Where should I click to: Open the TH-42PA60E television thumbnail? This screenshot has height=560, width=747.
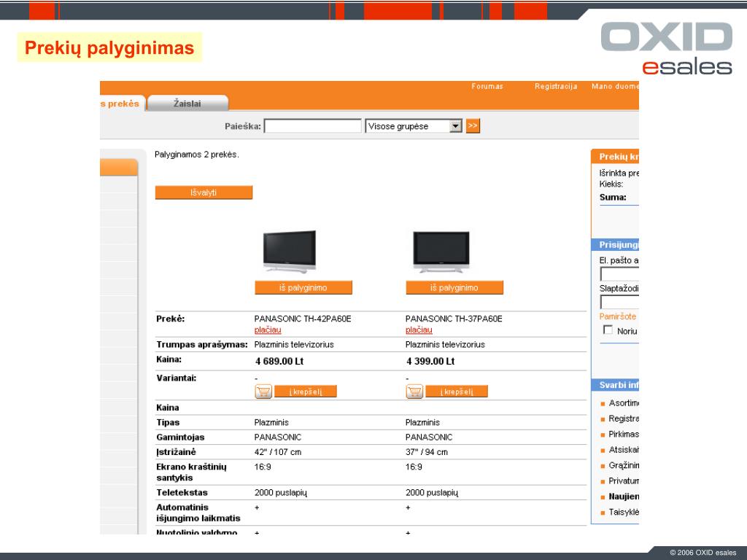click(290, 252)
